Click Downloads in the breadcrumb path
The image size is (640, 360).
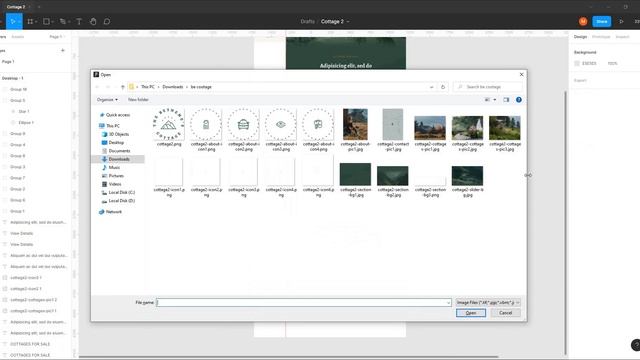click(x=173, y=87)
